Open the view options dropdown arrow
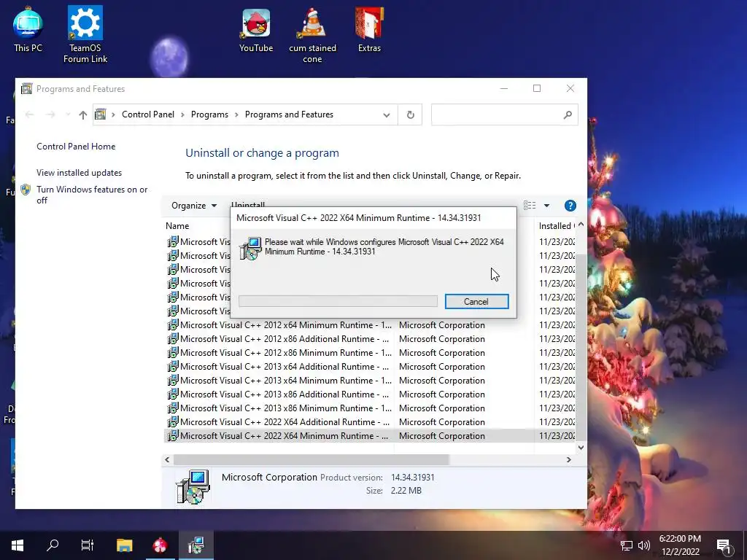The image size is (747, 560). (546, 205)
